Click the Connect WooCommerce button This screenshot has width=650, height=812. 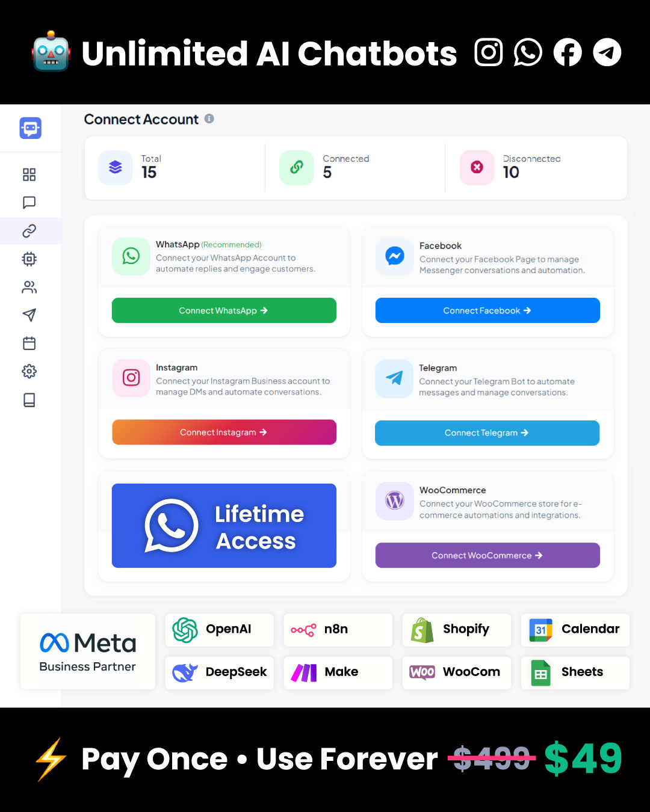pyautogui.click(x=487, y=555)
